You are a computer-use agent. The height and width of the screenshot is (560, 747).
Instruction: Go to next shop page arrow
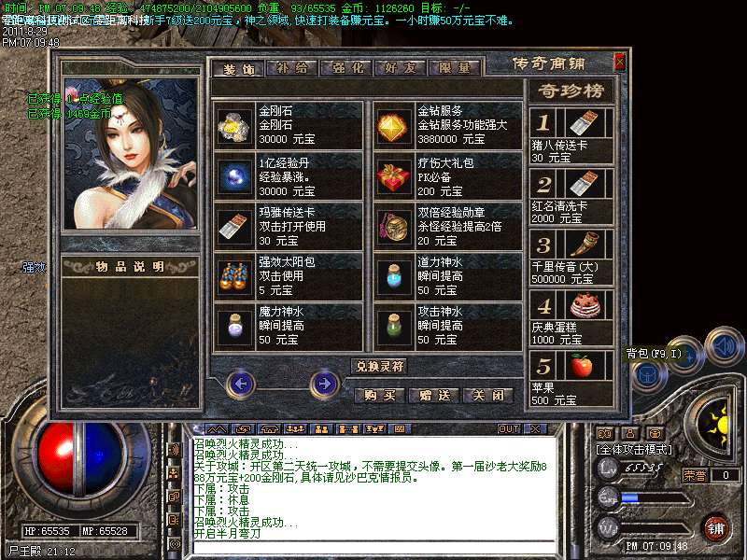pos(324,383)
